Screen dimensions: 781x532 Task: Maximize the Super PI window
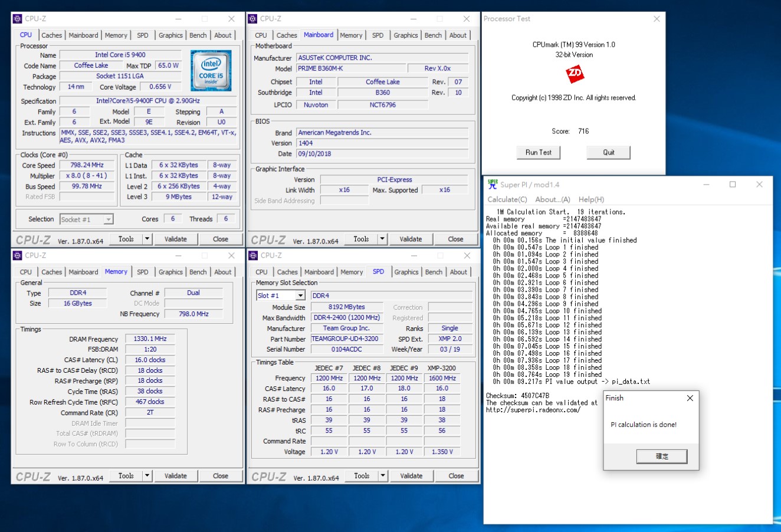(x=733, y=185)
